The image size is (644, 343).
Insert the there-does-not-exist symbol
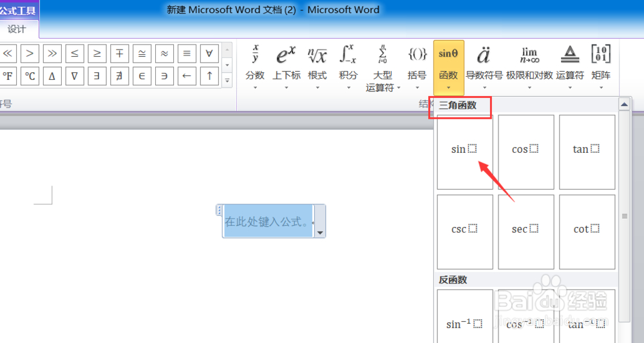[x=119, y=76]
